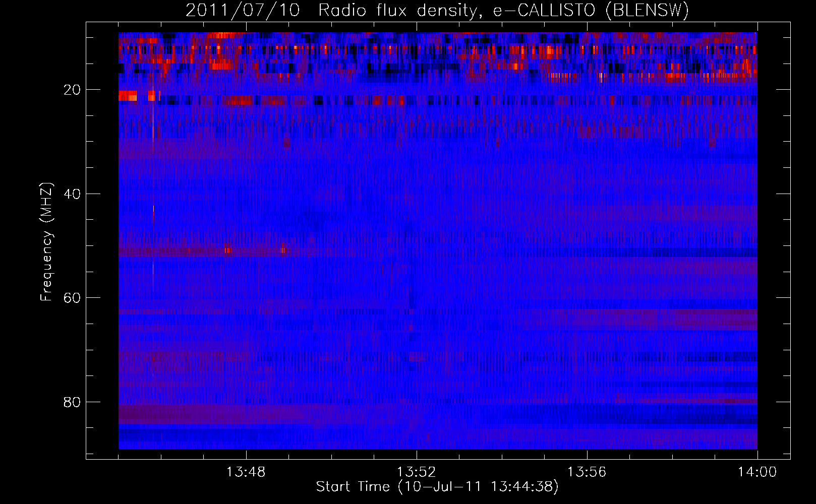The height and width of the screenshot is (504, 816).
Task: Click the 60 MHz frequency tick label
Action: 73,298
